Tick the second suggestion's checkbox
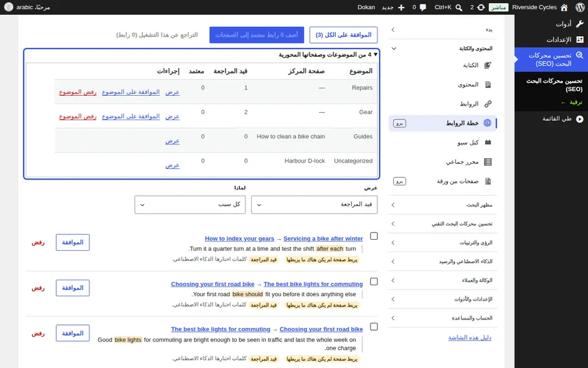The image size is (588, 368). (x=374, y=282)
